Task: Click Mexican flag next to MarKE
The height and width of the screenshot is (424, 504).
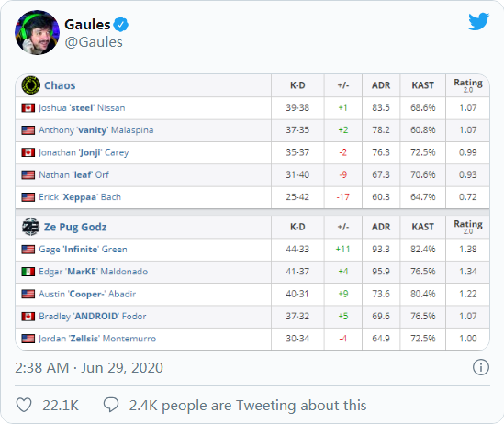Action: pos(28,272)
